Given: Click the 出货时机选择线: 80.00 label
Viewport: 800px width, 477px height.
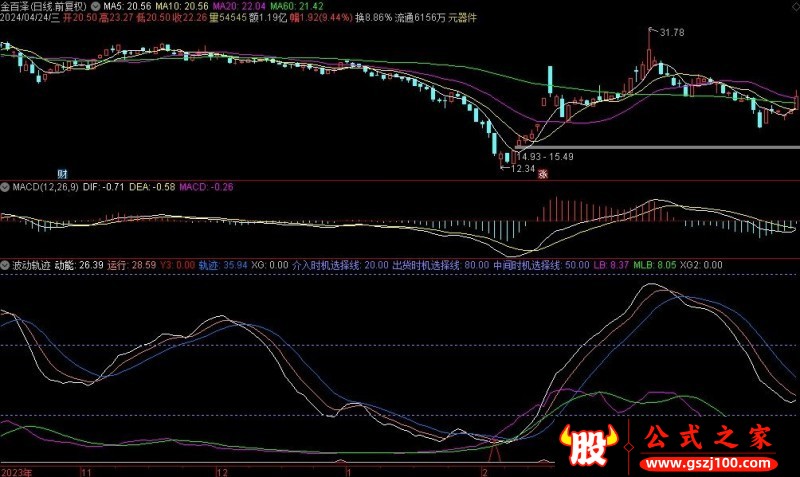Looking at the screenshot, I should click(x=440, y=265).
